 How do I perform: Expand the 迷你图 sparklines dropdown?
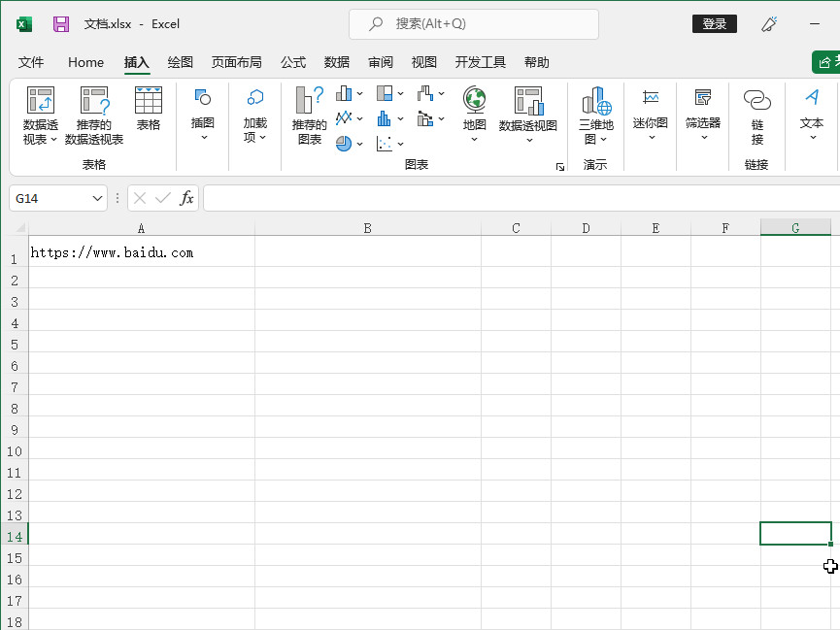[x=652, y=138]
